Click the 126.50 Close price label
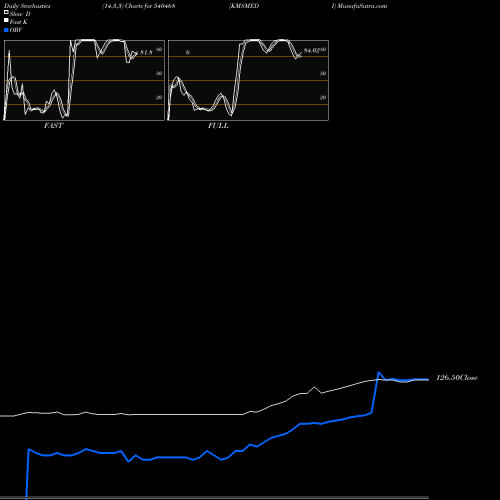 pyautogui.click(x=457, y=378)
